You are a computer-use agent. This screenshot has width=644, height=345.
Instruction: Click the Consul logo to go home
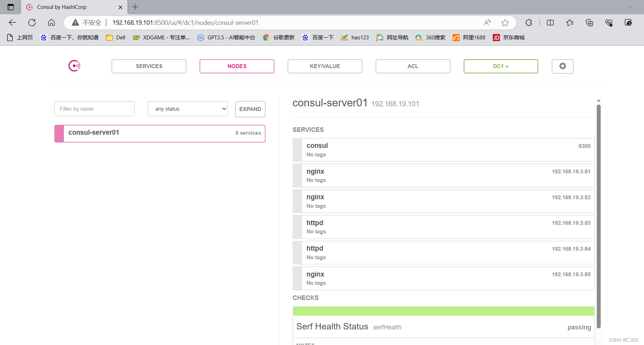74,66
